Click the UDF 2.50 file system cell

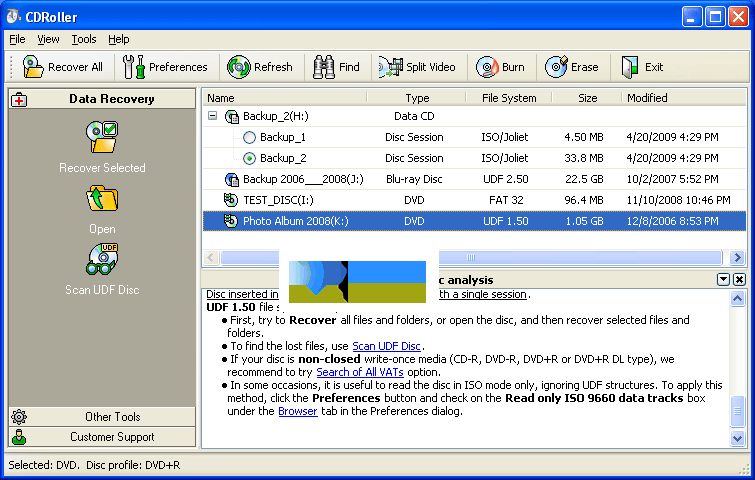coord(506,179)
